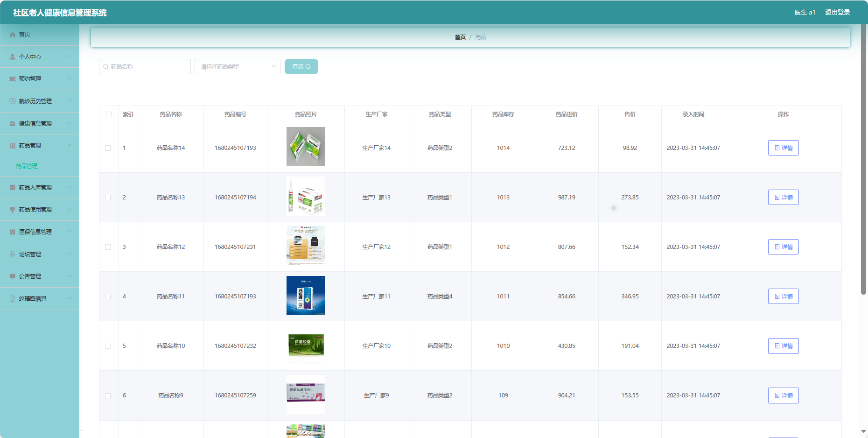
Task: Click the 医生 a1 user label
Action: coord(805,12)
